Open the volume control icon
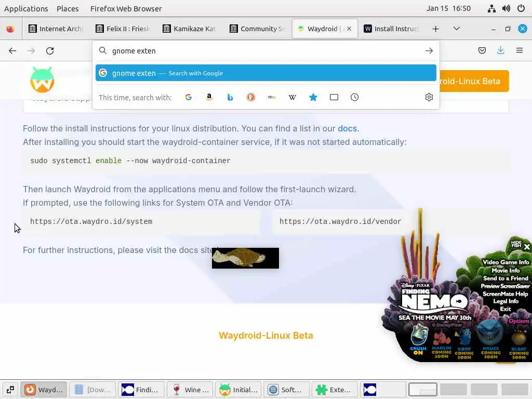The height and width of the screenshot is (399, 532). click(x=506, y=8)
